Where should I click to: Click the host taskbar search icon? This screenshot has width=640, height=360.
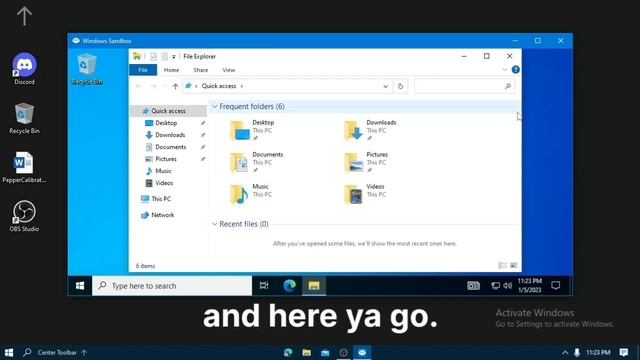click(27, 352)
